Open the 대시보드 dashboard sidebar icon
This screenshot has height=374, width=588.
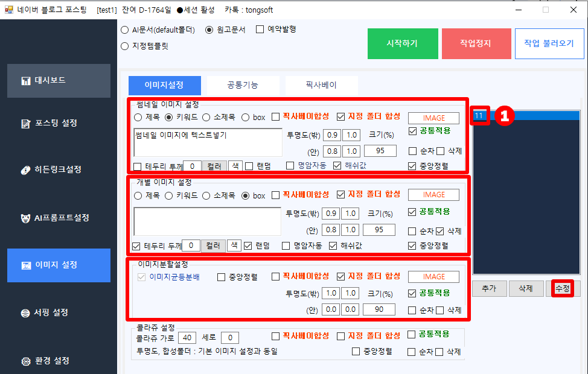26,81
